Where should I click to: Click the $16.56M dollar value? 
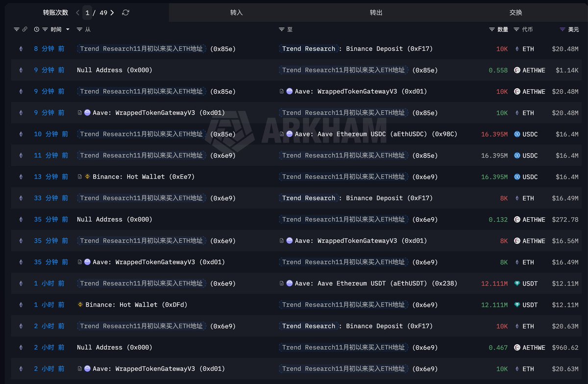click(565, 241)
